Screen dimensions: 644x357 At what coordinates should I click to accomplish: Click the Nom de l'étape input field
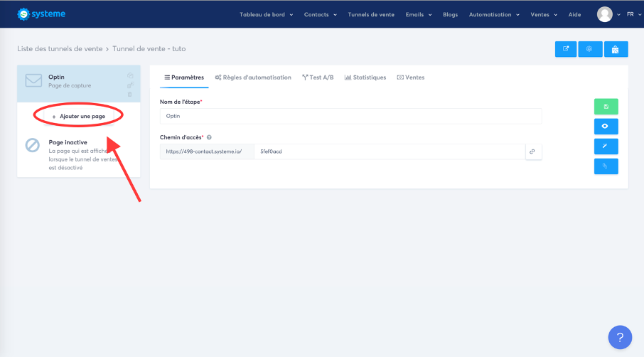click(x=350, y=116)
